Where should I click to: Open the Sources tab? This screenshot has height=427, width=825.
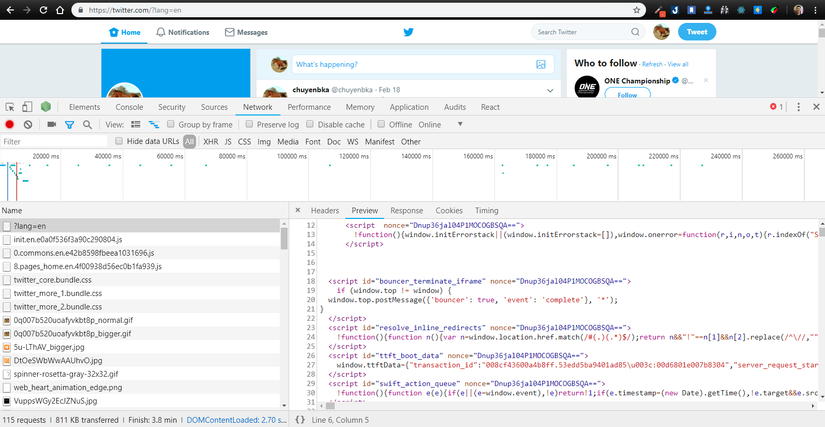pos(214,107)
